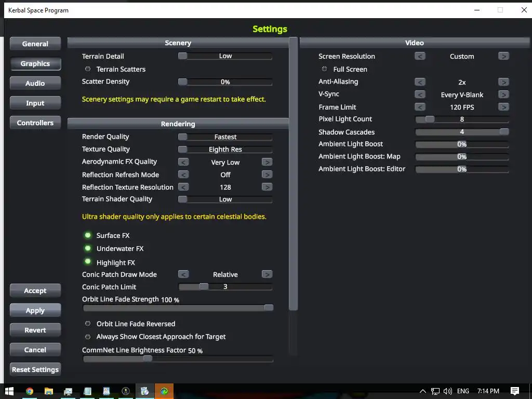532x399 pixels.
Task: Disable the Underwater FX toggle
Action: click(88, 248)
